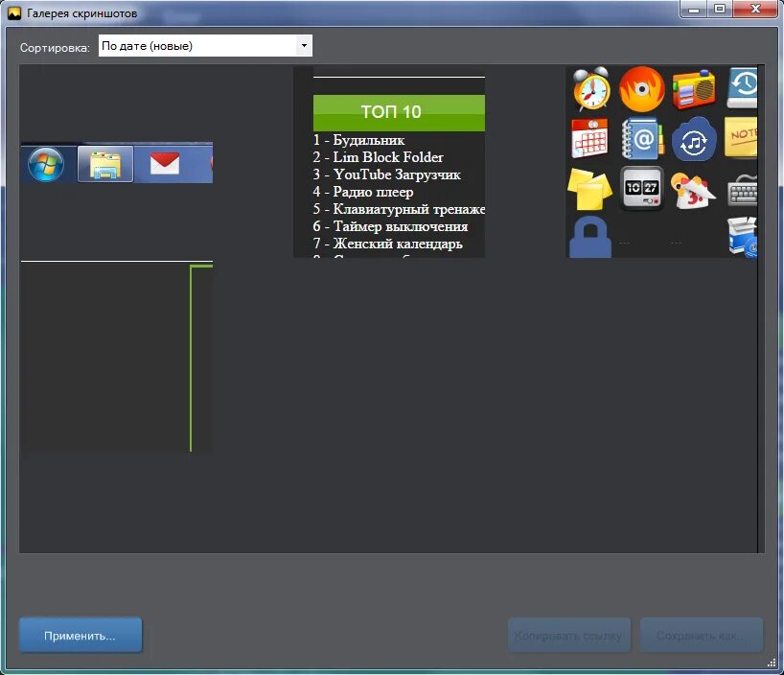Click the yellow NOTE sticky icon
The width and height of the screenshot is (784, 675).
pos(741,138)
